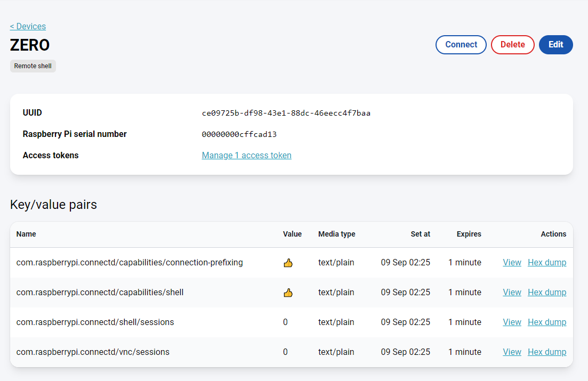Open Manage 1 access token link
Image resolution: width=588 pixels, height=381 pixels.
(x=246, y=156)
